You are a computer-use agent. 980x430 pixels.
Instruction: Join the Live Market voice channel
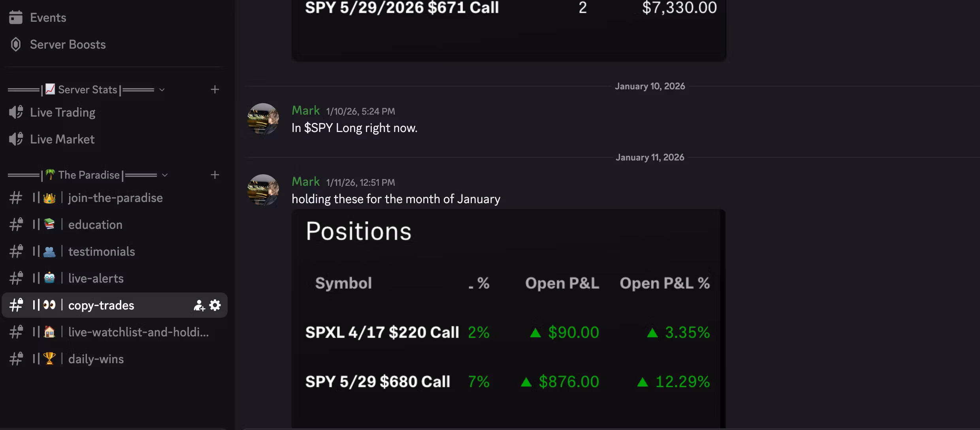coord(62,140)
